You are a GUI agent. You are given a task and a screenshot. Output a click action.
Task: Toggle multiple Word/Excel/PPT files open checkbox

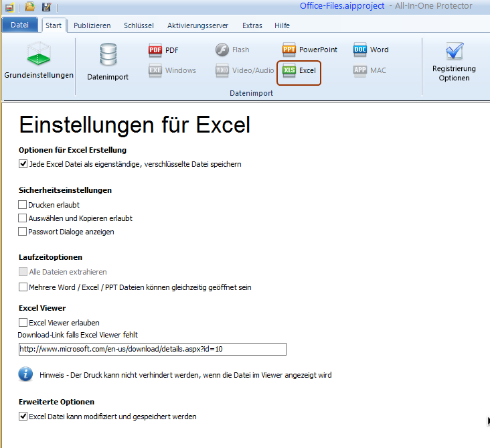coord(23,287)
